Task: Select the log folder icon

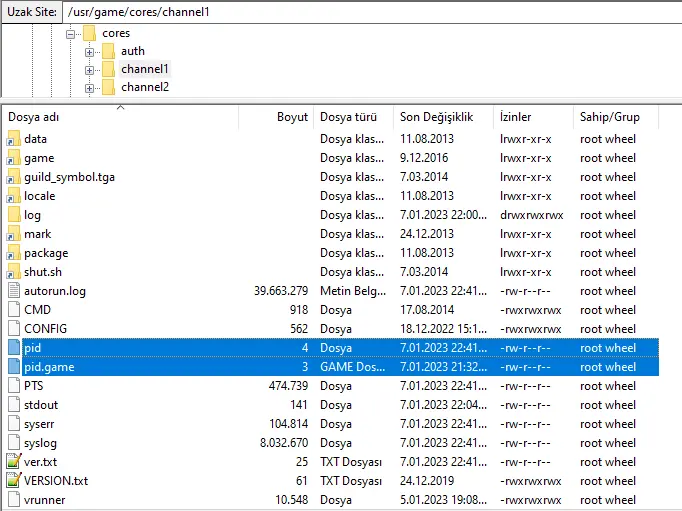Action: (13, 215)
